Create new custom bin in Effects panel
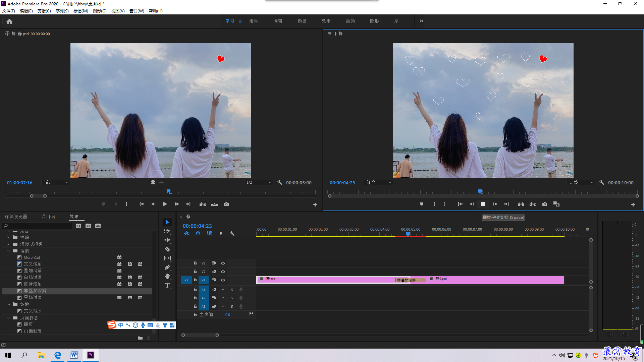The height and width of the screenshot is (362, 644). (x=140, y=338)
